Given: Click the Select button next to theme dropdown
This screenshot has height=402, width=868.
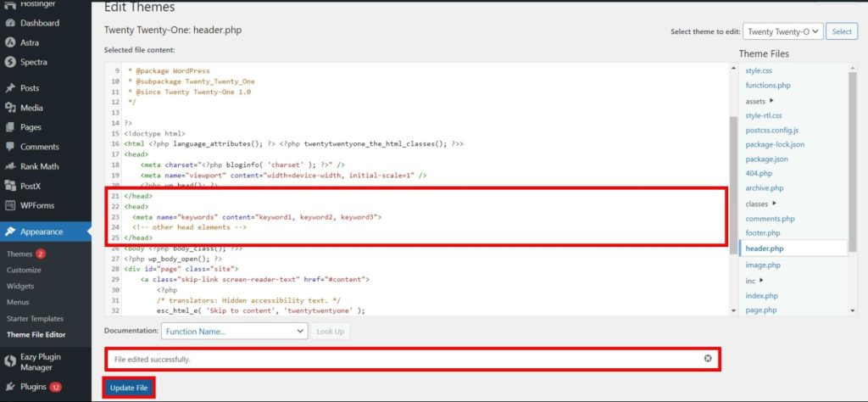Looking at the screenshot, I should coord(842,31).
